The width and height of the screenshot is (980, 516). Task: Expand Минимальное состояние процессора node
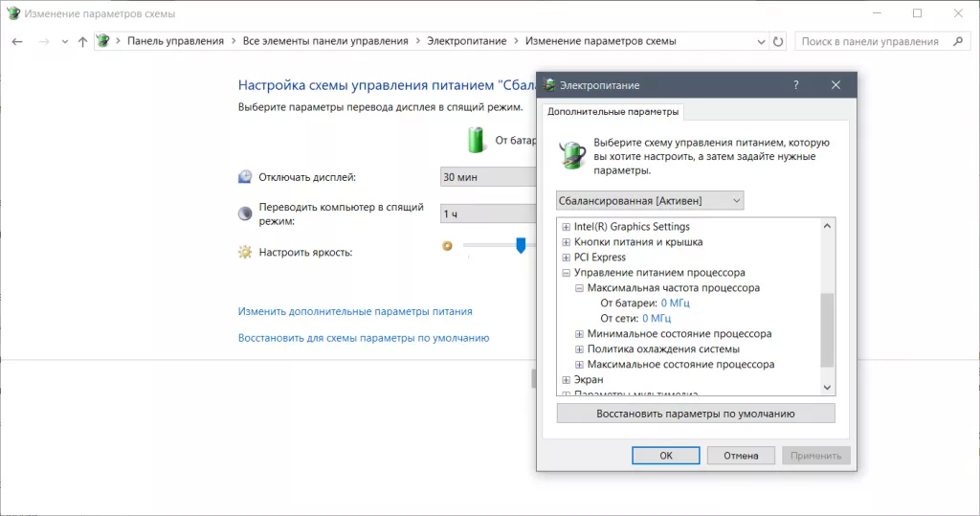pyautogui.click(x=579, y=334)
